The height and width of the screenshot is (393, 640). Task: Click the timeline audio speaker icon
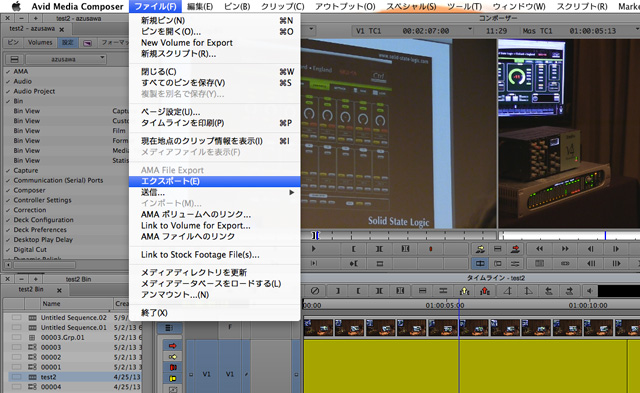pyautogui.click(x=590, y=291)
